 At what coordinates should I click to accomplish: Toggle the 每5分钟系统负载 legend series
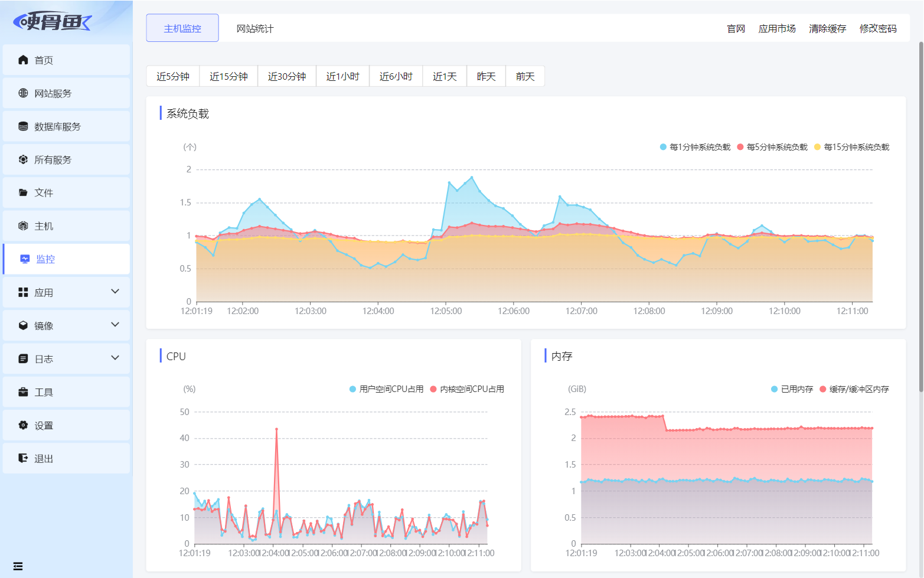point(772,147)
